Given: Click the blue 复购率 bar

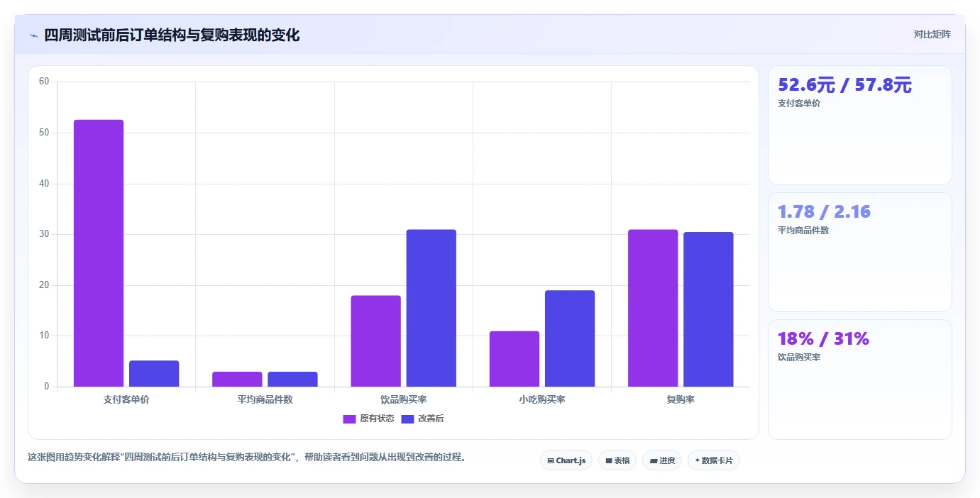Looking at the screenshot, I should coord(708,309).
